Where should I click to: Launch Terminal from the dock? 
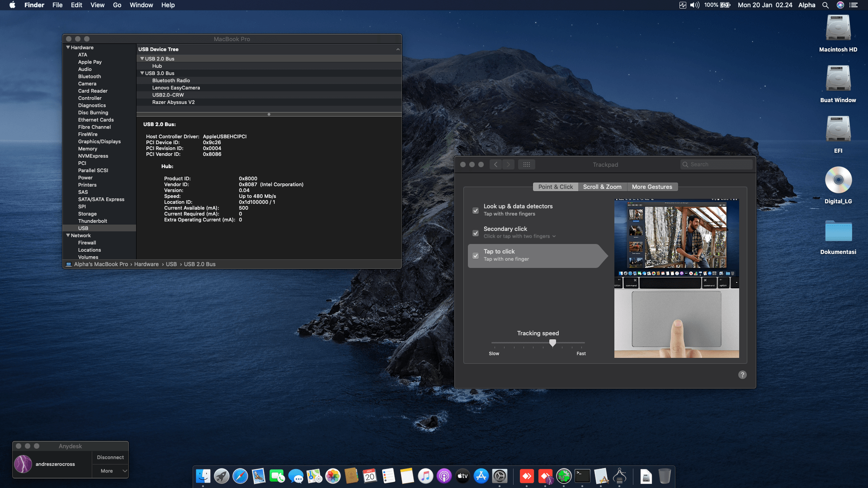[x=582, y=476]
